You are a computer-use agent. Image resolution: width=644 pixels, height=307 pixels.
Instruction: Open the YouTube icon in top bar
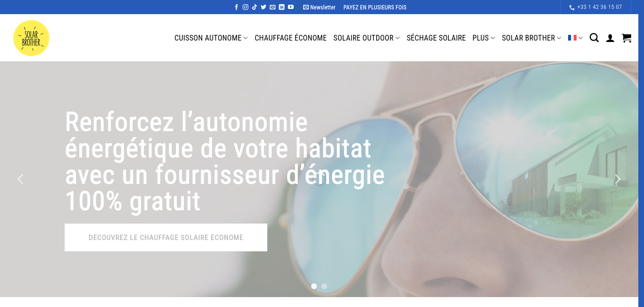[291, 7]
